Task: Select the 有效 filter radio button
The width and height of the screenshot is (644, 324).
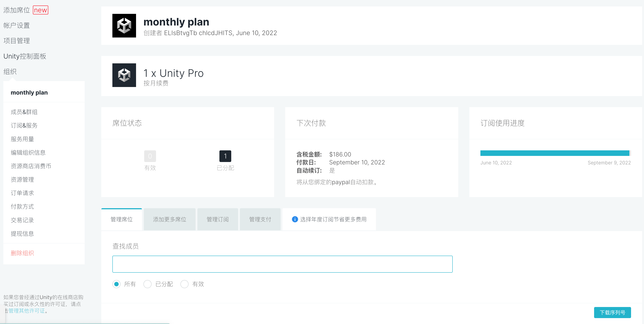Action: point(184,284)
